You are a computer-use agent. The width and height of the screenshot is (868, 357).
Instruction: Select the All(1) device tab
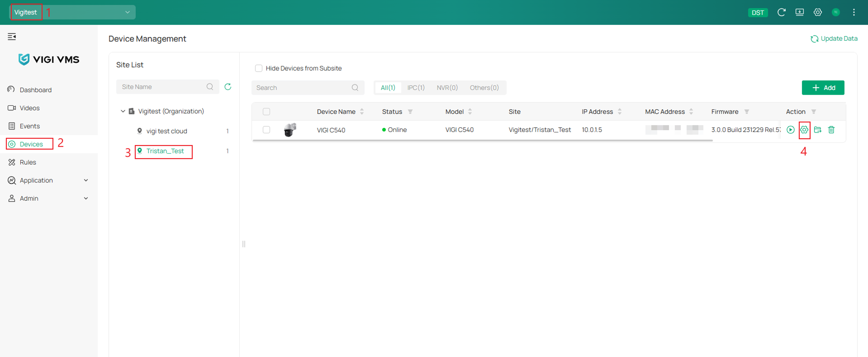[388, 88]
